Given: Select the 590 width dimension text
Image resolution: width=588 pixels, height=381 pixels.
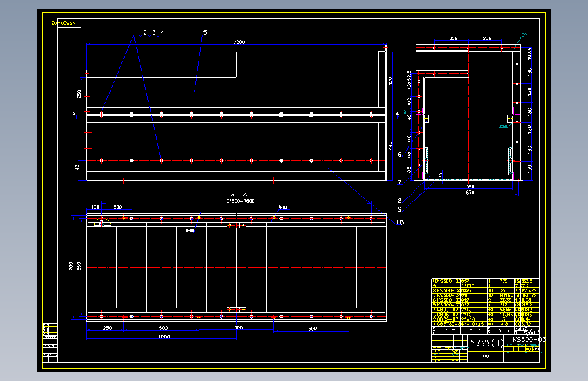Looking at the screenshot, I should point(470,186).
